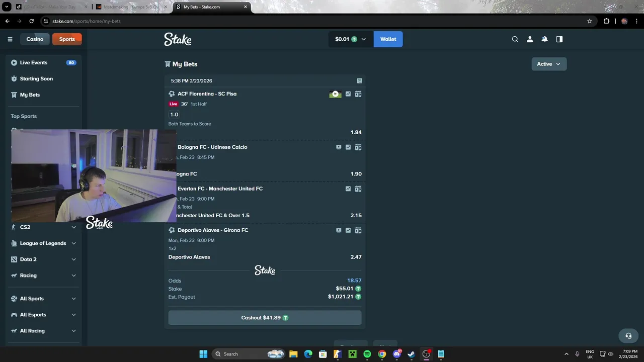Image resolution: width=644 pixels, height=362 pixels.
Task: Open Everton FC - Manchester United FC match
Action: point(220,189)
